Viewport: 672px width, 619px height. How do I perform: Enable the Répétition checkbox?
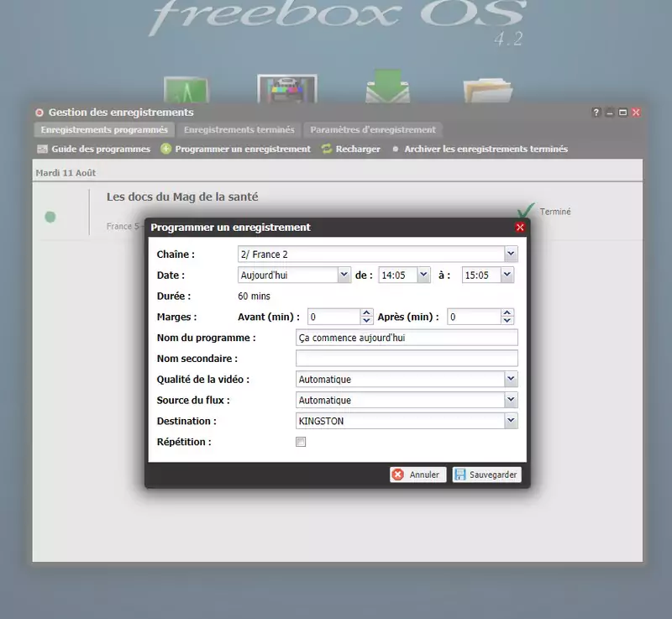[301, 442]
